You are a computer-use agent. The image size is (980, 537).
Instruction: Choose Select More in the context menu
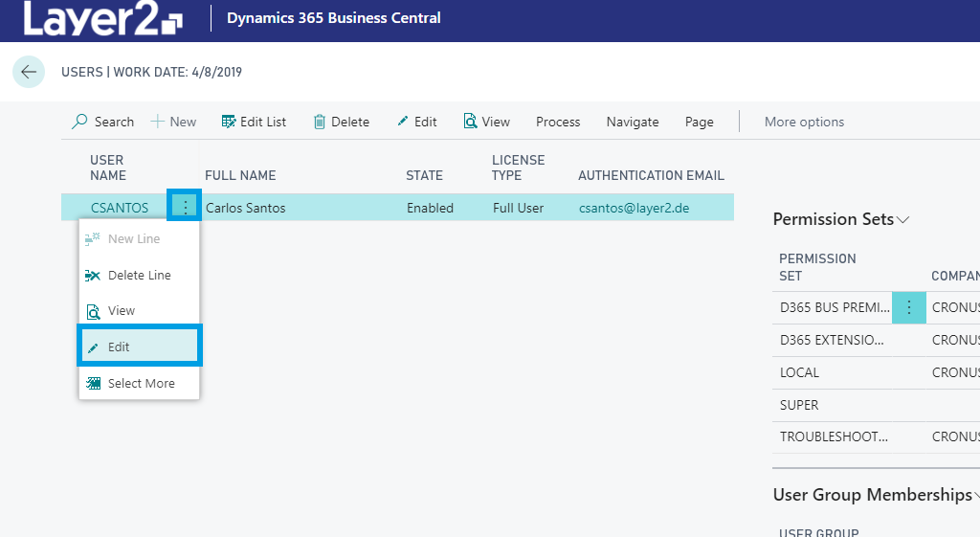139,383
